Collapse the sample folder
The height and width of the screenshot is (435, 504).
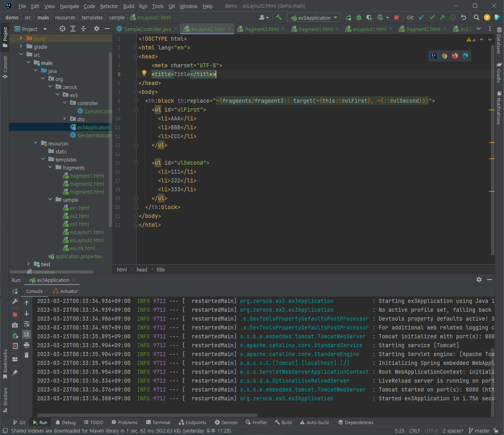(x=50, y=199)
